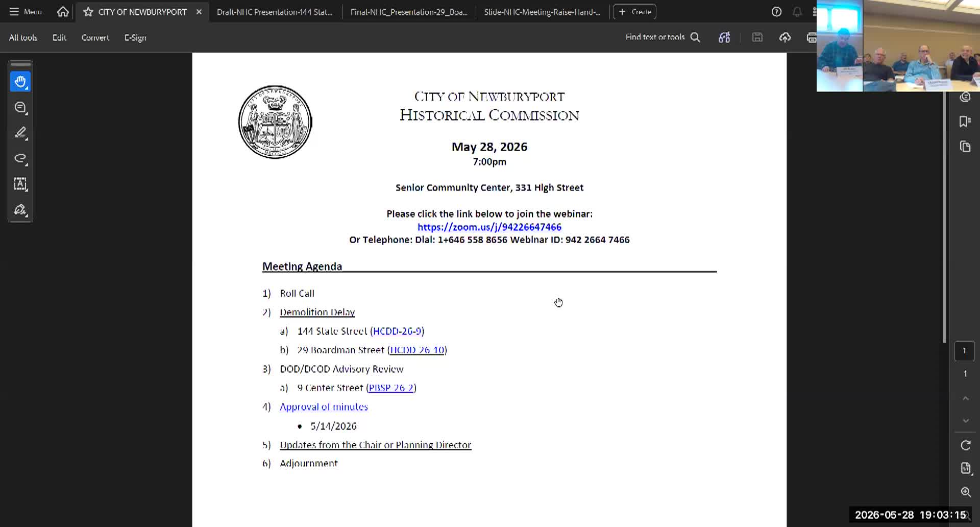Click the current page number box
This screenshot has width=980, height=527.
(x=964, y=351)
